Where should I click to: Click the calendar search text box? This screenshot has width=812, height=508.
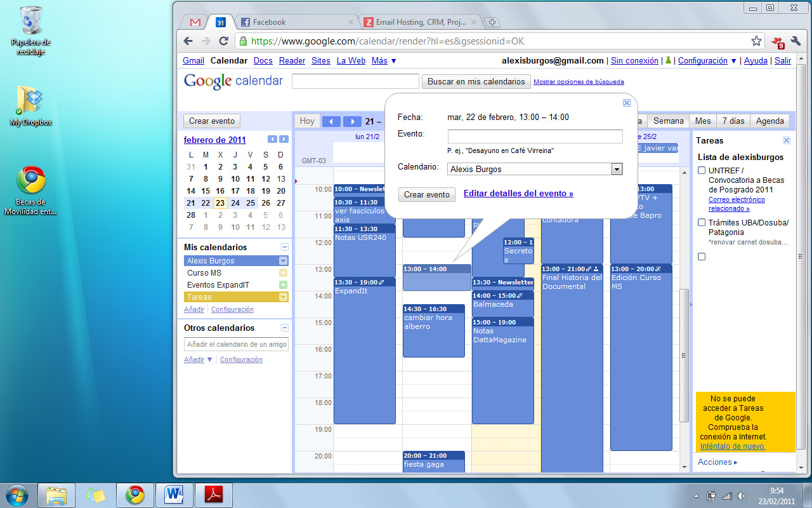[355, 81]
